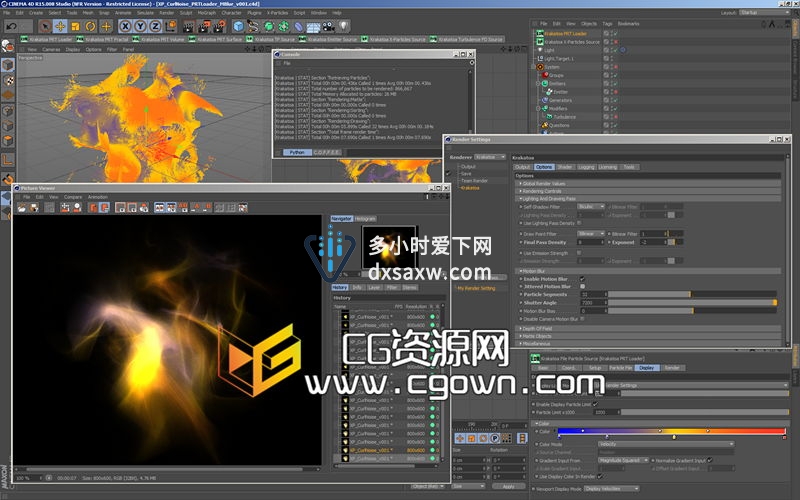Toggle Use Emission Strength checkbox
Image resolution: width=800 pixels, height=500 pixels.
point(579,253)
